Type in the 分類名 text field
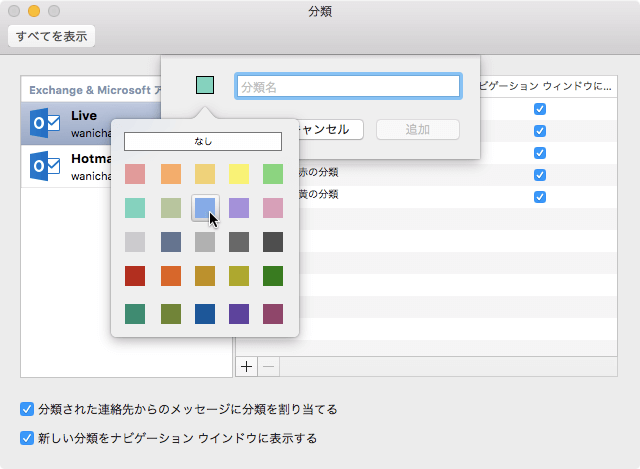The width and height of the screenshot is (640, 469). (347, 87)
